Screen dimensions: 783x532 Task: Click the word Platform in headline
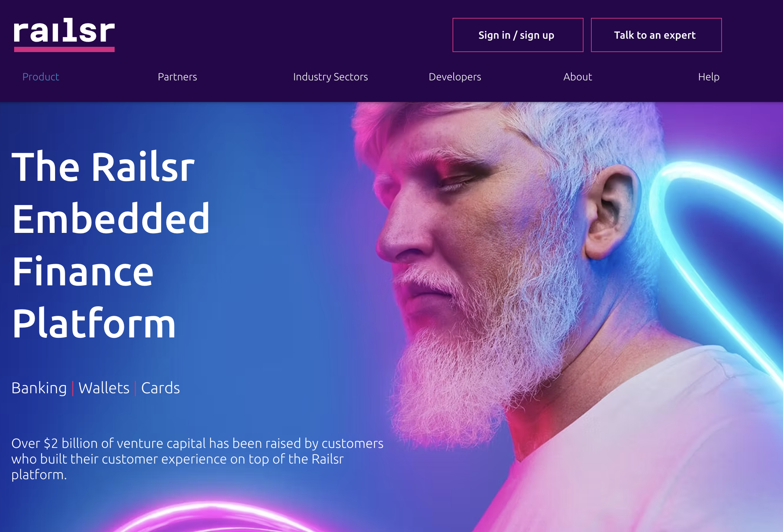[x=93, y=323]
